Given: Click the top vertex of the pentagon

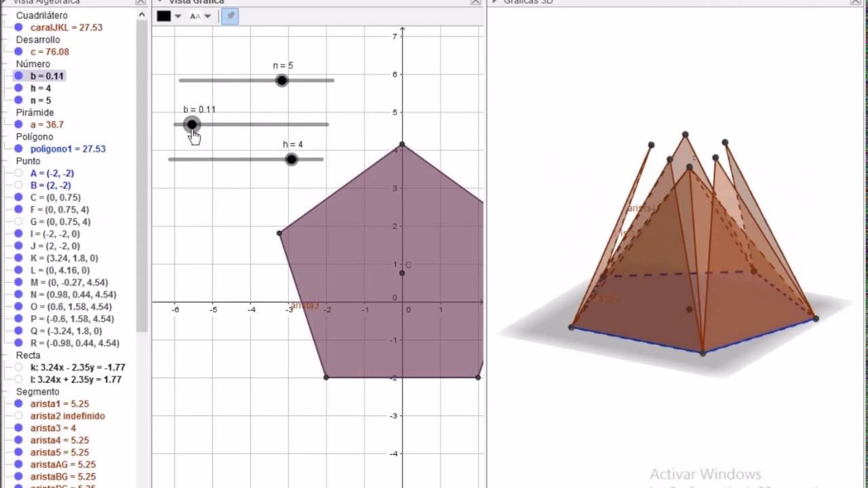Looking at the screenshot, I should (402, 144).
